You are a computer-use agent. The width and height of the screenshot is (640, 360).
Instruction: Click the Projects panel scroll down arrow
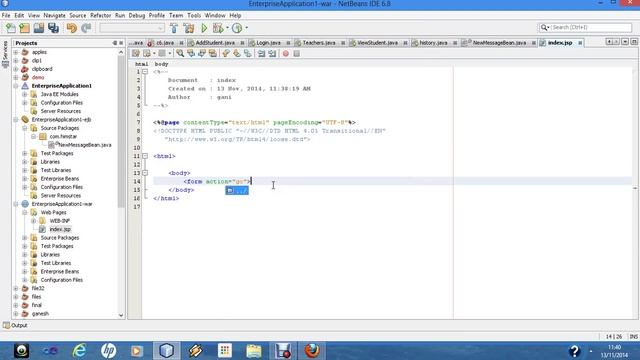pyautogui.click(x=121, y=315)
